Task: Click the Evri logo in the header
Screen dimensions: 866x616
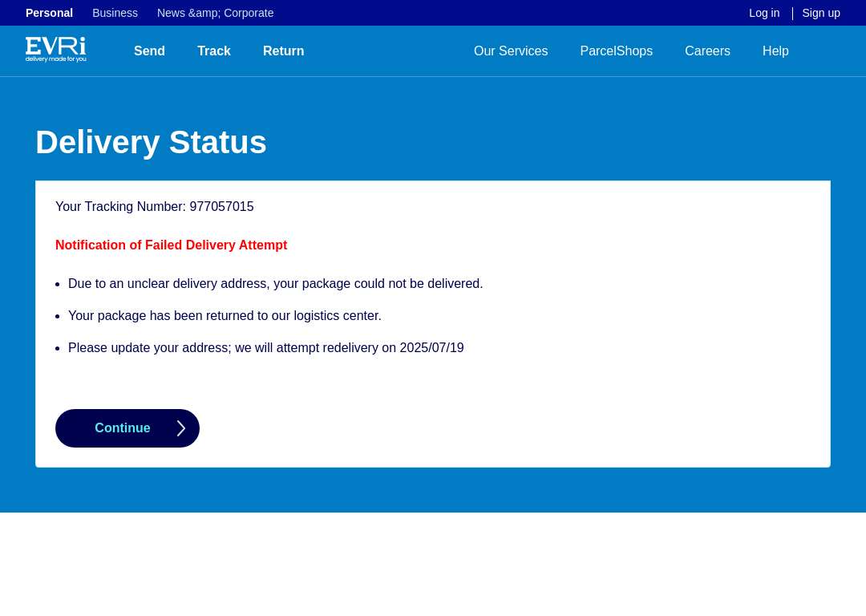Action: coord(55,50)
